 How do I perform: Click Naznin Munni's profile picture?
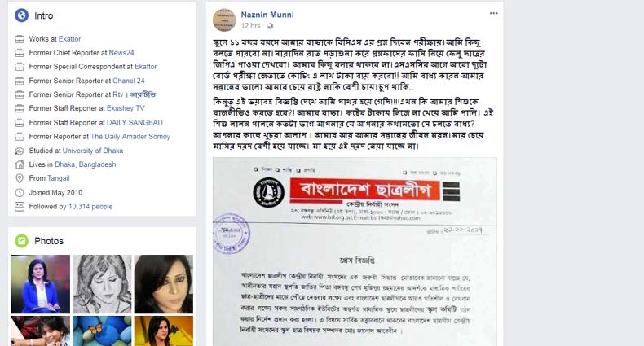[x=224, y=20]
